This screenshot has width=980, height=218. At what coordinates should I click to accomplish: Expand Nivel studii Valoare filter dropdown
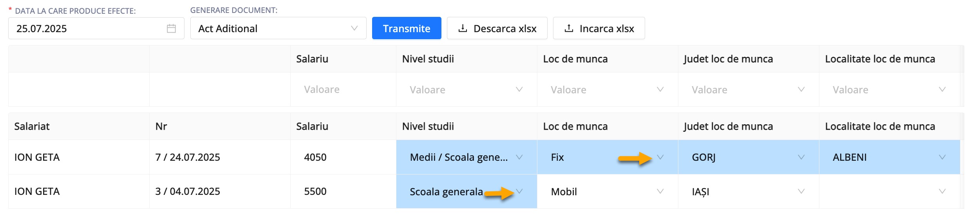(x=466, y=90)
